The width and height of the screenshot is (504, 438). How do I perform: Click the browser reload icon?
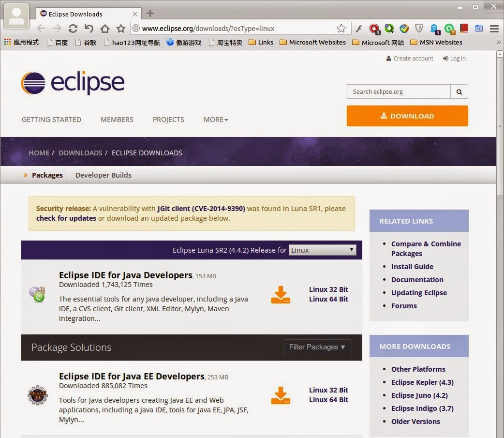(73, 29)
